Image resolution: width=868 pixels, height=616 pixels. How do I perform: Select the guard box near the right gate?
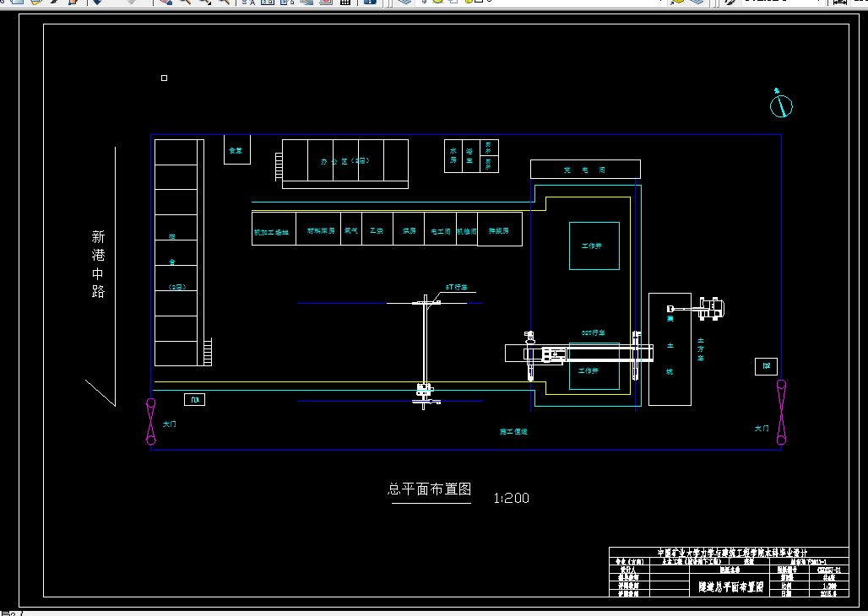pos(766,366)
